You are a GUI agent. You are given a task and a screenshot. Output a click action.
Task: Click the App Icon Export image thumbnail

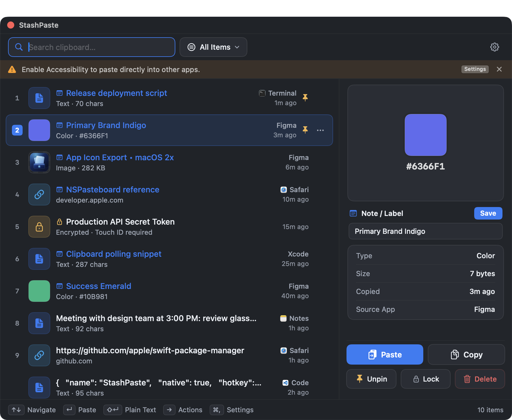[x=39, y=162]
